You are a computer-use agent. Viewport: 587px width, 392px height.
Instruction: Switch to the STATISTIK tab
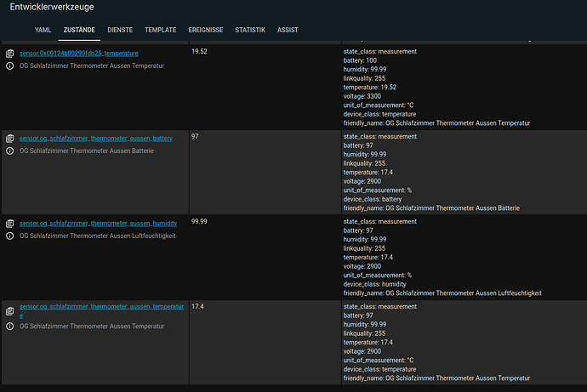click(250, 30)
